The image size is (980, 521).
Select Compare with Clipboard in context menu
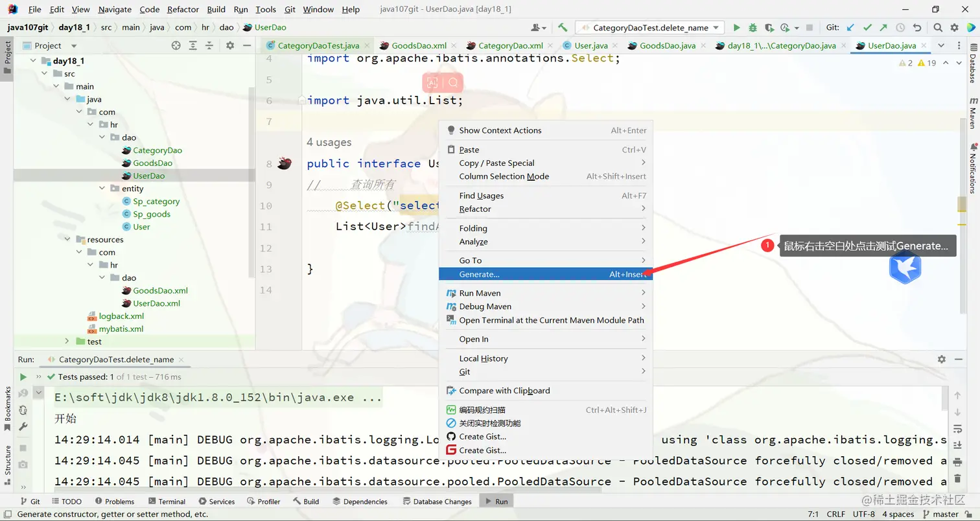pos(546,391)
